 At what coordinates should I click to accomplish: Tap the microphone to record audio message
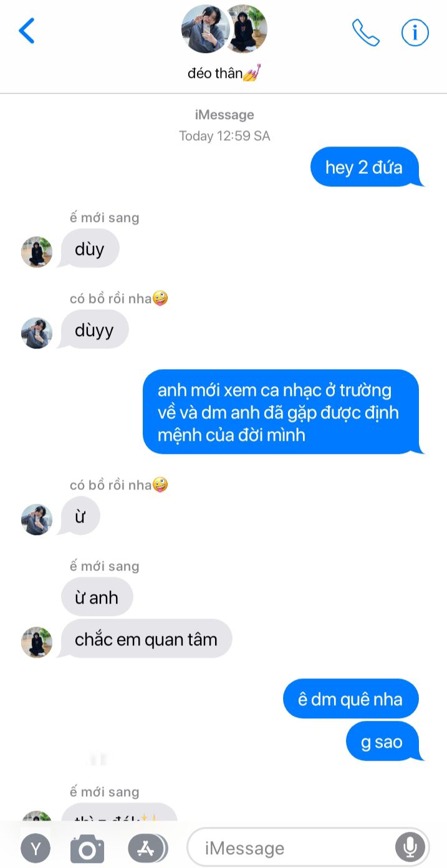click(x=410, y=847)
